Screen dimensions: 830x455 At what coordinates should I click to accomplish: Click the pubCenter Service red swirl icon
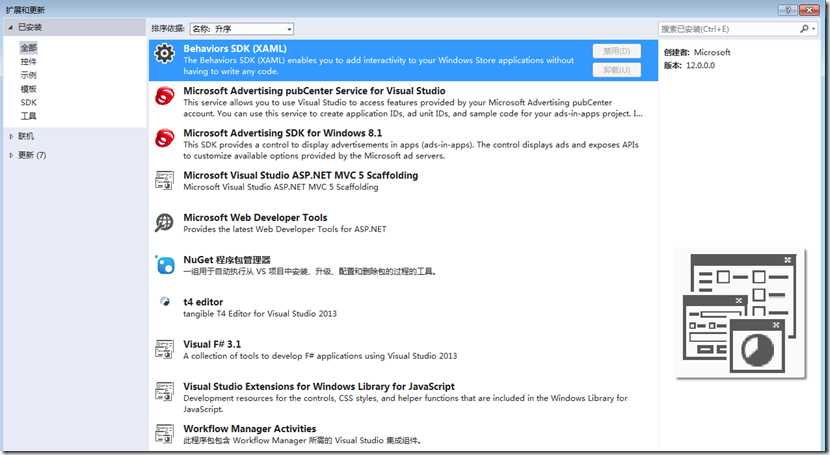pos(165,96)
